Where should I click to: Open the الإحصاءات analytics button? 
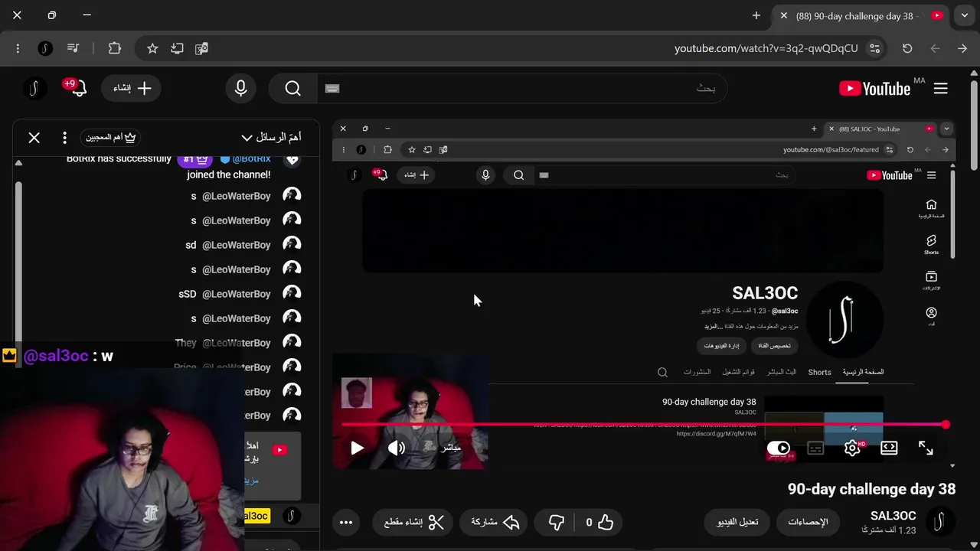tap(808, 522)
